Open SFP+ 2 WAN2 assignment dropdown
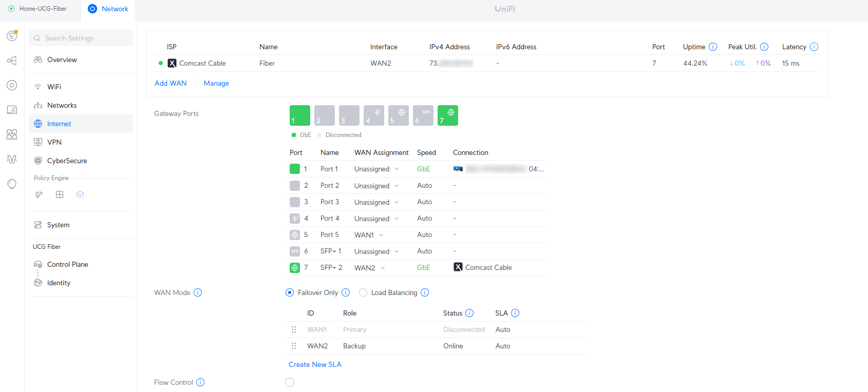 click(370, 267)
